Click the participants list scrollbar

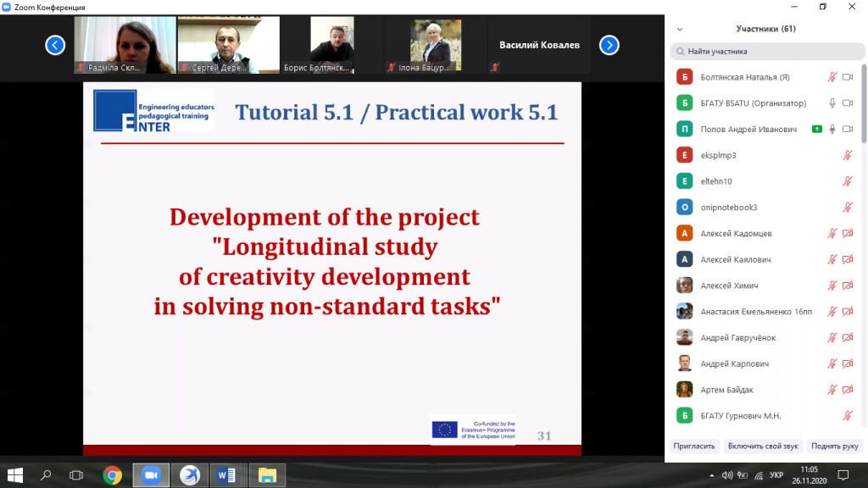pyautogui.click(x=864, y=103)
